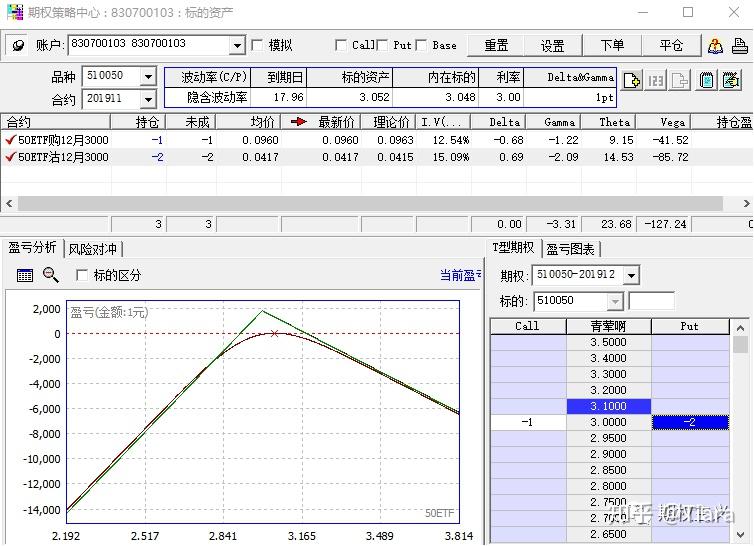The image size is (754, 546).
Task: Open the 账户 account dropdown
Action: click(x=237, y=46)
